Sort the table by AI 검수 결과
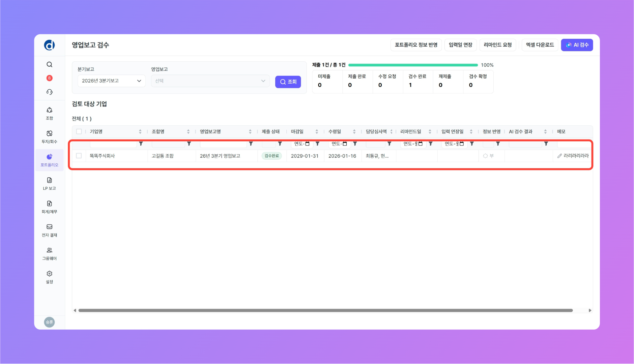This screenshot has width=634, height=364. click(x=545, y=132)
